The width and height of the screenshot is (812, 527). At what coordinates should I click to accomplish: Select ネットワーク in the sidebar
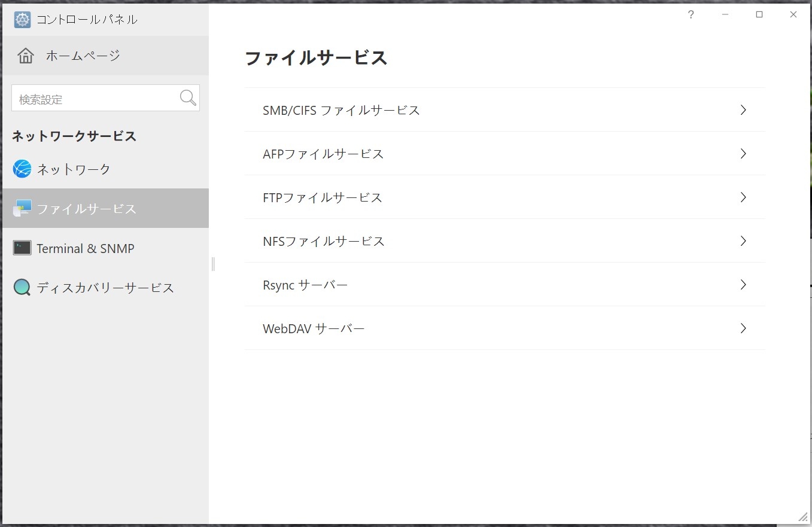click(74, 169)
